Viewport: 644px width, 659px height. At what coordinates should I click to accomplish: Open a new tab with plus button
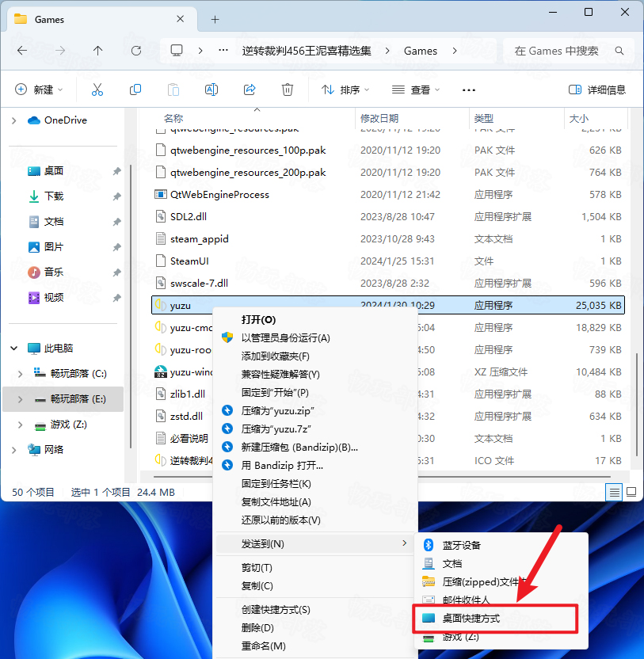(215, 19)
